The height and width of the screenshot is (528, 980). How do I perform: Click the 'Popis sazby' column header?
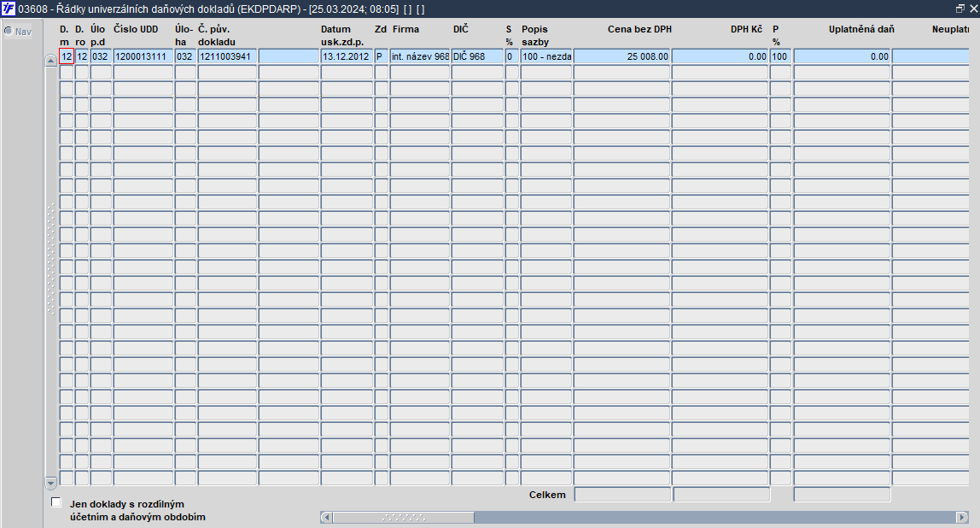pyautogui.click(x=535, y=36)
